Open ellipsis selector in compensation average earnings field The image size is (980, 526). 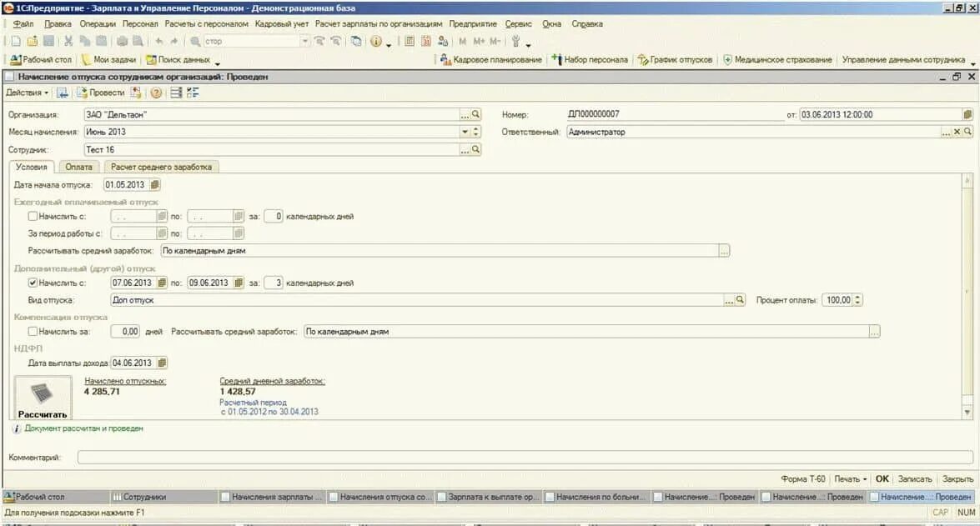point(875,332)
